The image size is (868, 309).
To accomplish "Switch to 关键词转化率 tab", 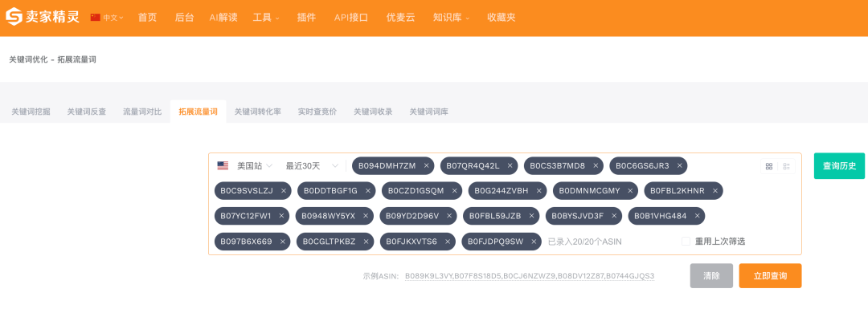I will coord(258,112).
